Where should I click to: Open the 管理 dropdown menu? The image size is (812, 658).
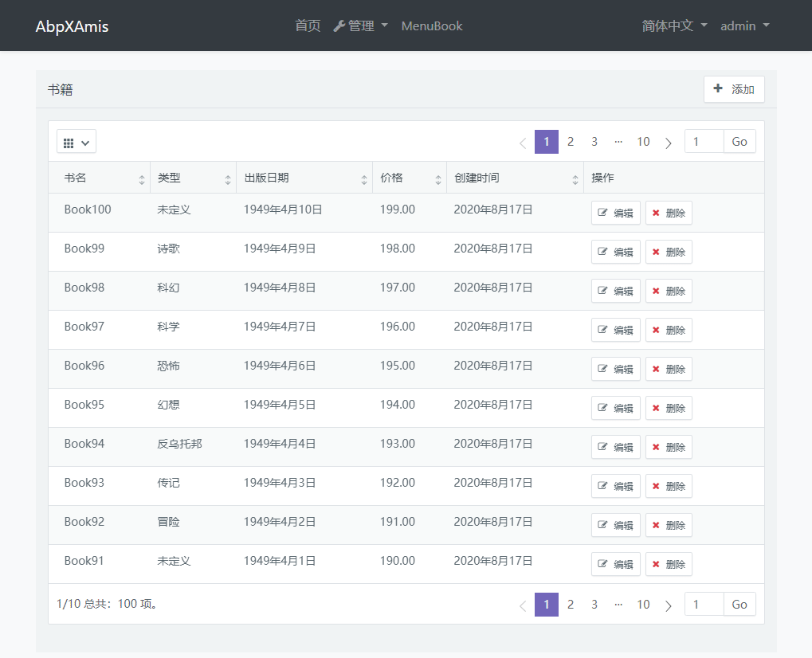(360, 25)
